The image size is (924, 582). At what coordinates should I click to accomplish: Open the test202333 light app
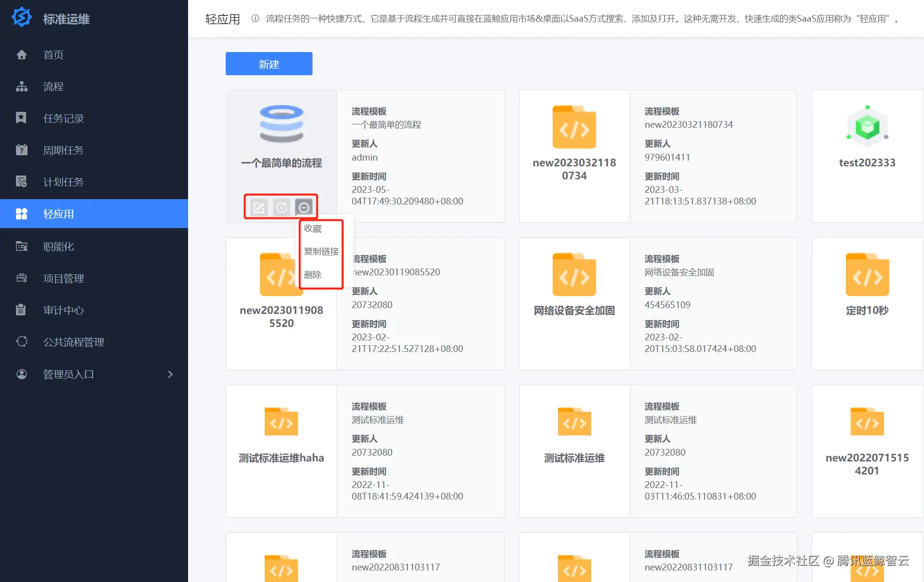point(867,135)
